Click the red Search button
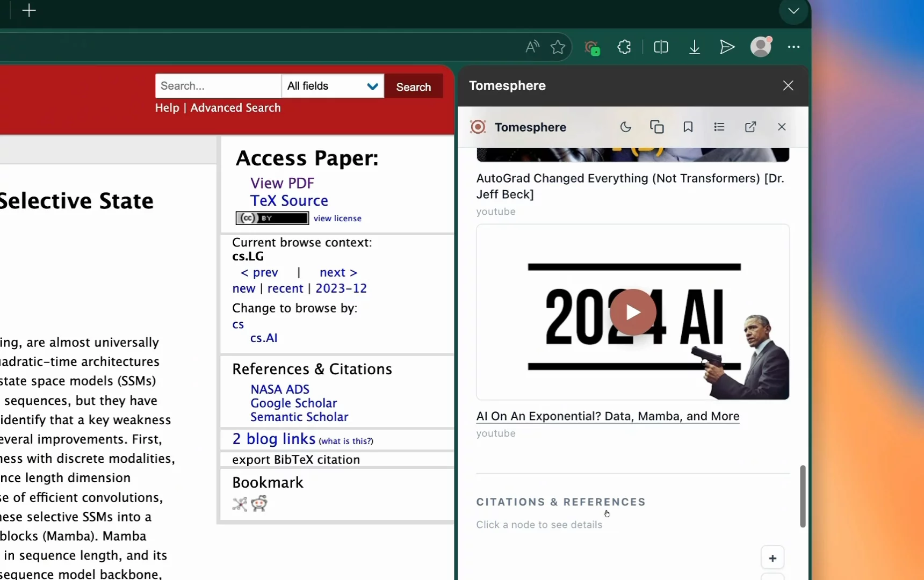This screenshot has width=924, height=580. tap(414, 86)
